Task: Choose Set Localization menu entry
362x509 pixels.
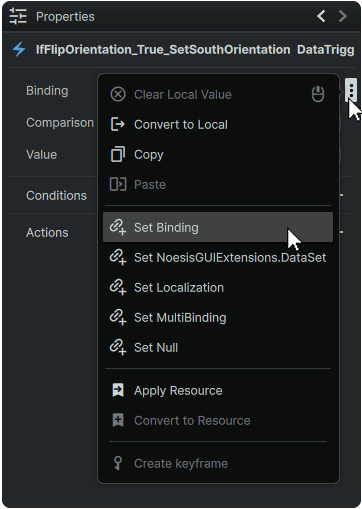Action: point(218,287)
